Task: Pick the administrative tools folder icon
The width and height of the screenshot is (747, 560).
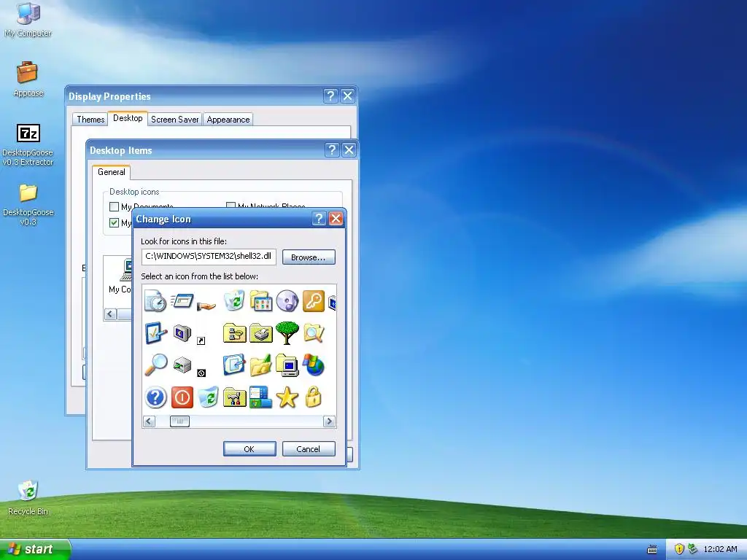Action: point(234,397)
